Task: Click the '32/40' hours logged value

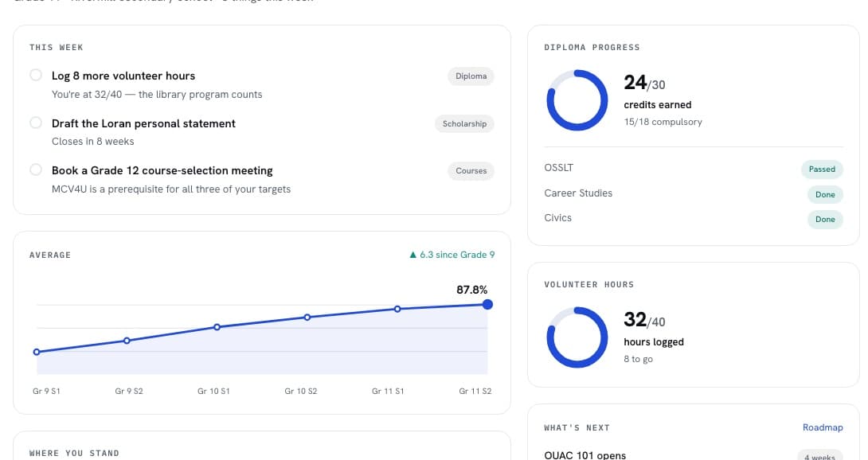Action: (x=644, y=320)
